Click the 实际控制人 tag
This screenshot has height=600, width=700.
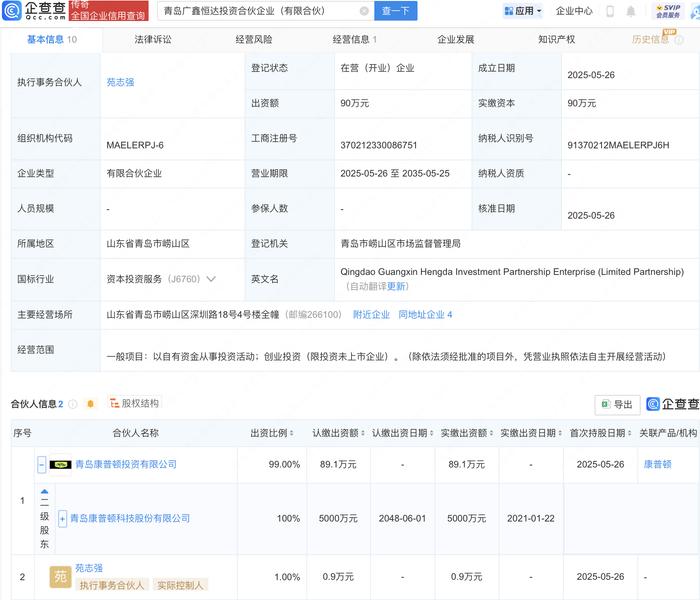point(180,585)
